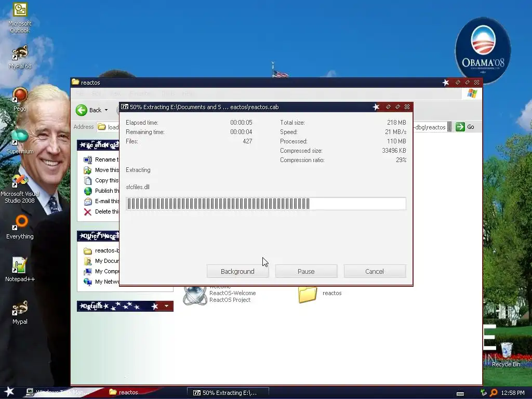This screenshot has width=532, height=399.
Task: Click the Background button
Action: 237,271
